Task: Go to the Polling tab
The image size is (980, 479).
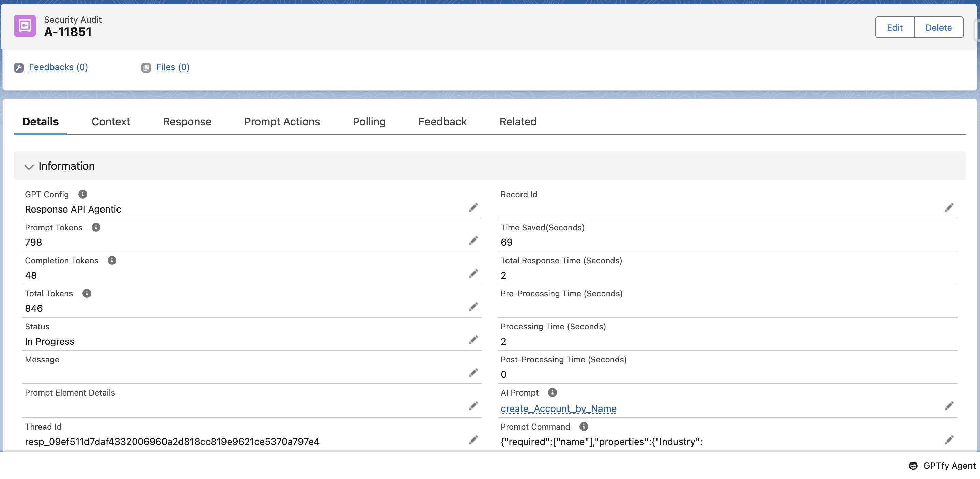Action: coord(369,121)
